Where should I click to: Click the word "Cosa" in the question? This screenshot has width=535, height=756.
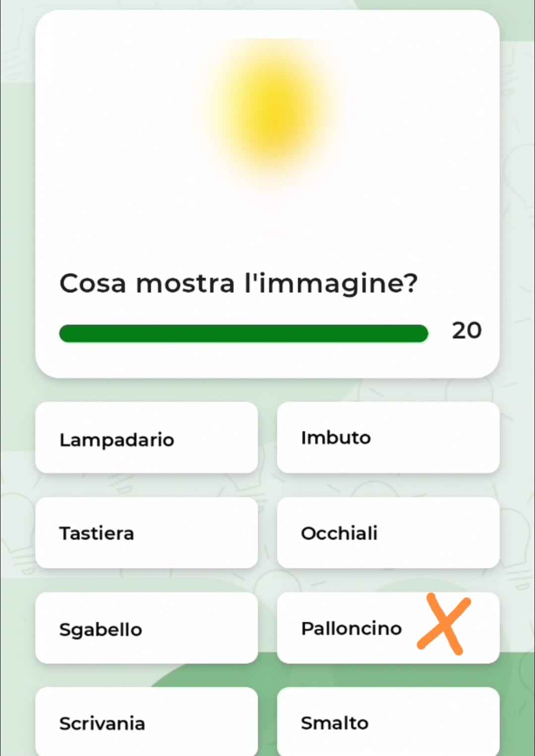pyautogui.click(x=93, y=283)
